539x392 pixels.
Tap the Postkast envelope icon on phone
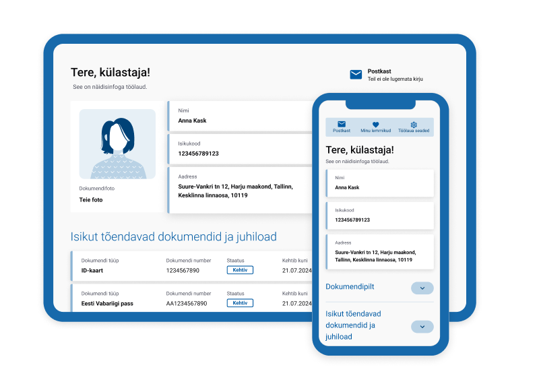pyautogui.click(x=342, y=124)
